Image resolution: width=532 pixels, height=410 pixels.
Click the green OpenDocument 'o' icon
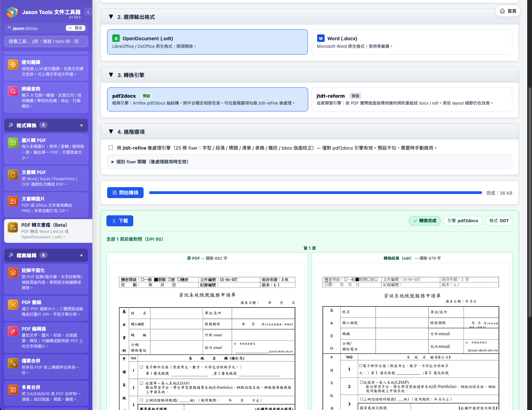116,39
